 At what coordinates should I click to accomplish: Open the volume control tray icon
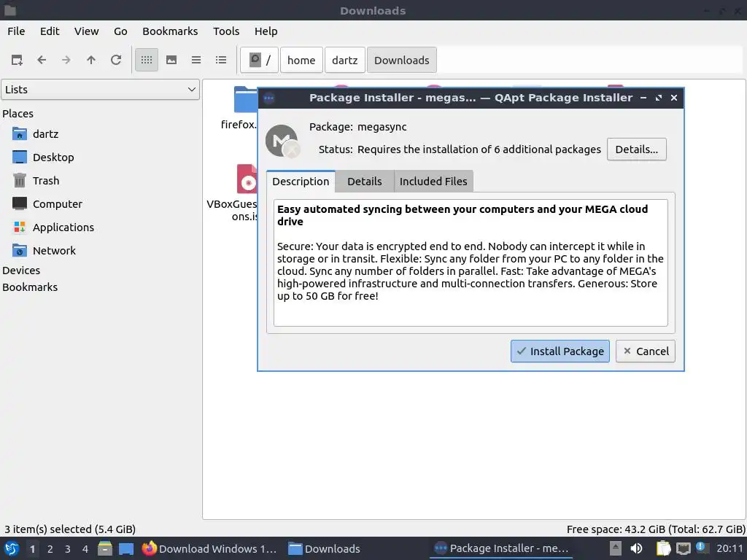(636, 549)
